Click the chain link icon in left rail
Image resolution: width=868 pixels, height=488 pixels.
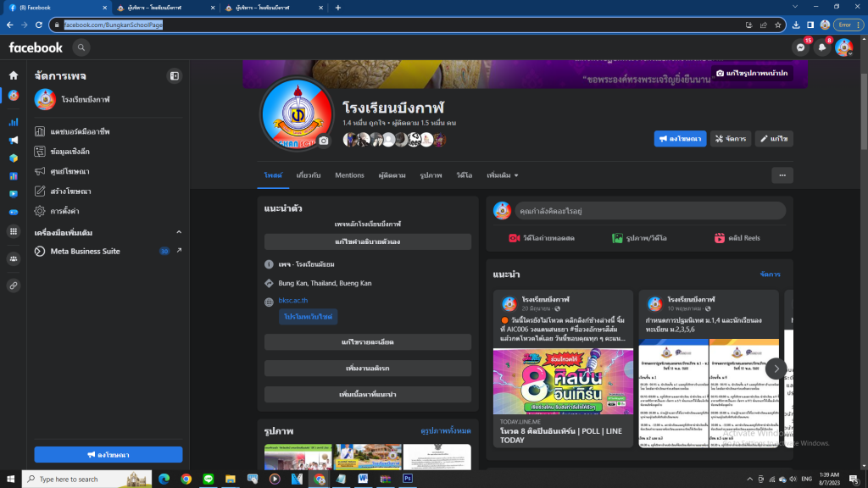point(14,286)
